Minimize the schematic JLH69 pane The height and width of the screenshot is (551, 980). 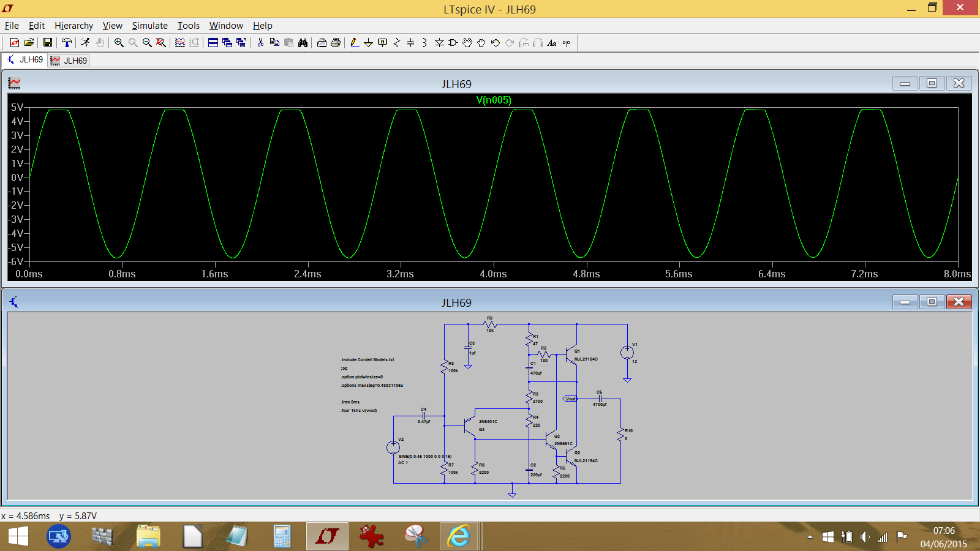[x=905, y=302]
